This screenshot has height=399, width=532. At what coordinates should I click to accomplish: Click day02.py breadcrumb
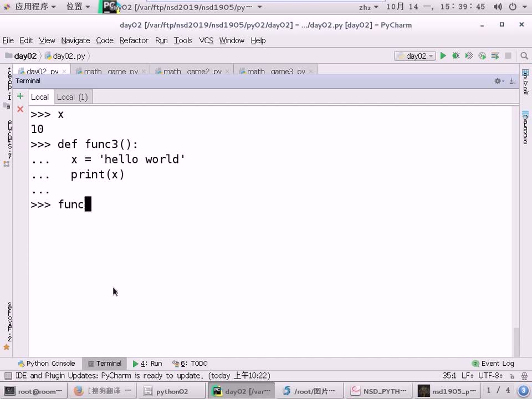coord(65,56)
